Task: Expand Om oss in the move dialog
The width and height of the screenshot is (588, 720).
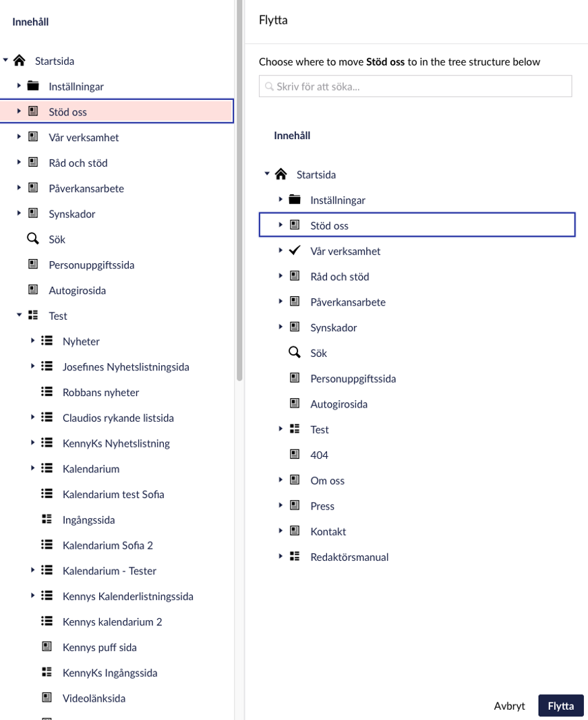Action: [281, 480]
